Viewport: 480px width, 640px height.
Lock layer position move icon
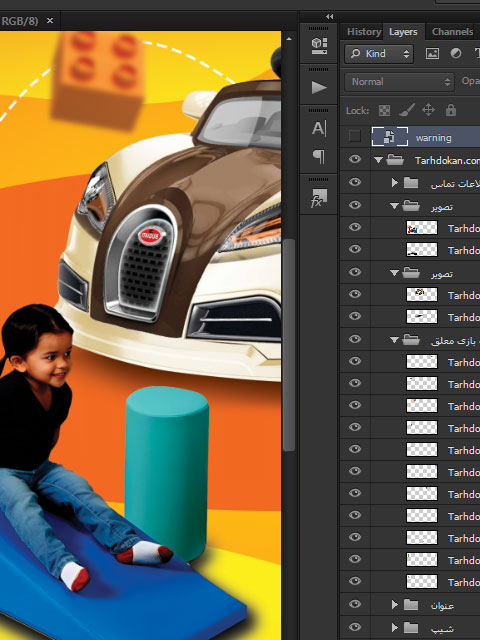(428, 110)
